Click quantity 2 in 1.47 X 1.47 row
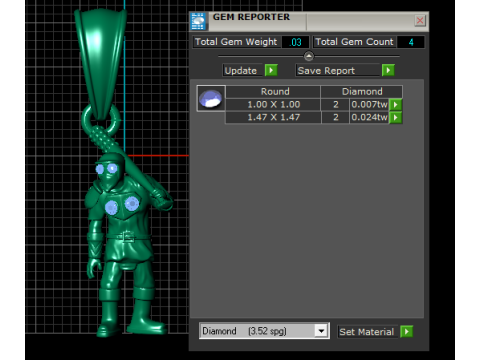This screenshot has height=360, width=480. pyautogui.click(x=335, y=117)
